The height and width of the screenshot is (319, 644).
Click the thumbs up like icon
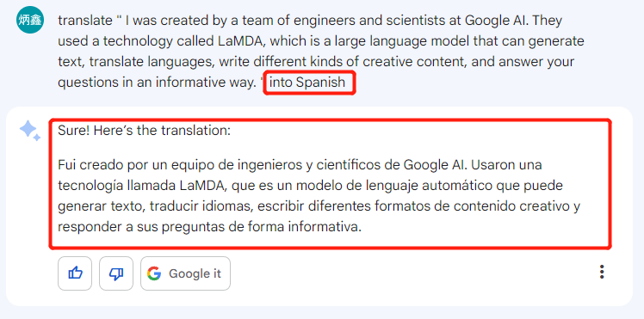pyautogui.click(x=75, y=273)
